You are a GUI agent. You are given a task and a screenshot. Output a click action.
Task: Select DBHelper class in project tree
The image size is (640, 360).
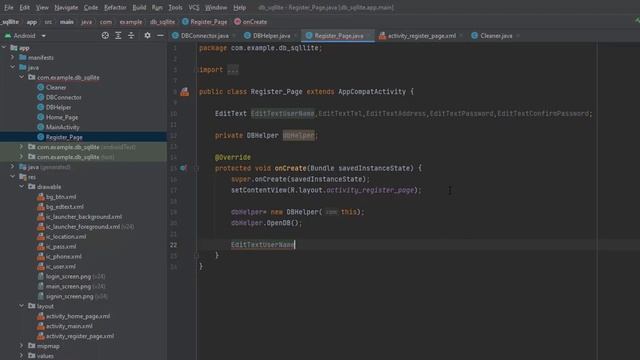(58, 107)
